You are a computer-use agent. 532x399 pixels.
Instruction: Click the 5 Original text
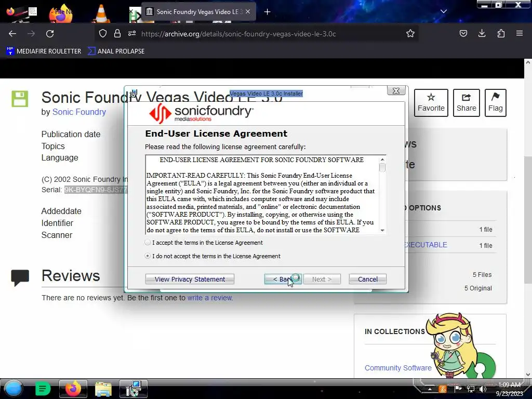[x=478, y=288]
